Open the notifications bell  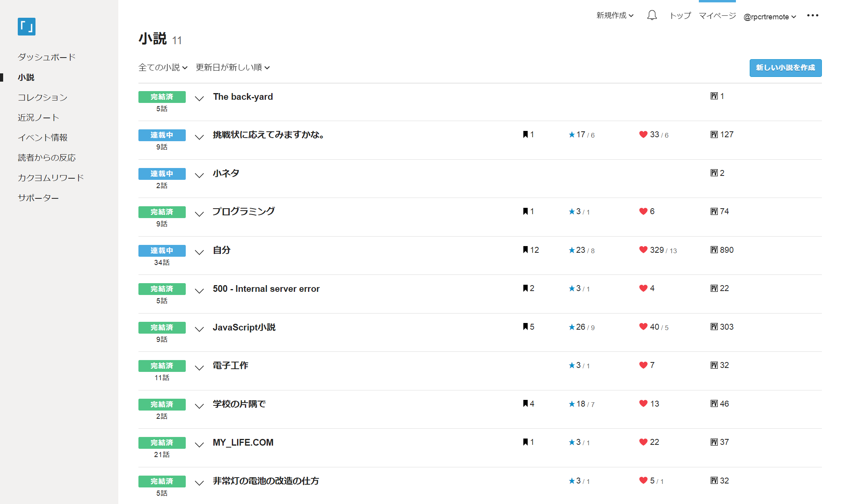point(652,15)
